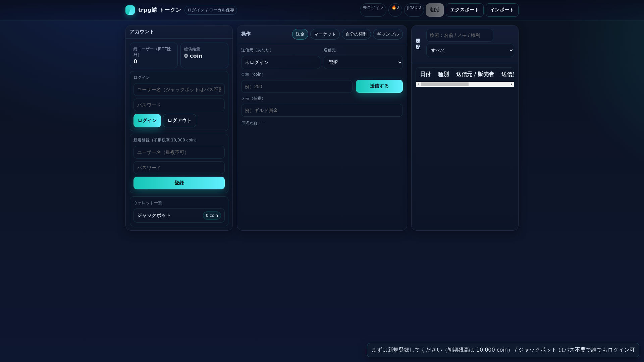Focus the registration username field (重複不可)
644x362 pixels.
179,152
